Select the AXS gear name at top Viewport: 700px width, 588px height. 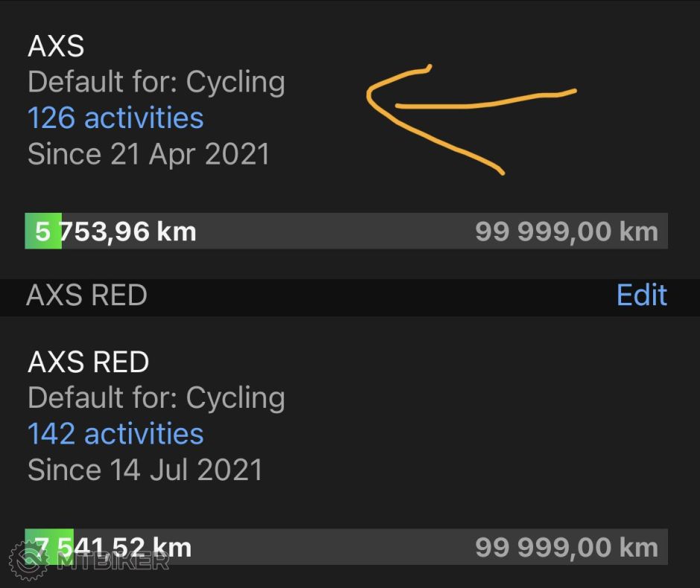click(x=56, y=47)
